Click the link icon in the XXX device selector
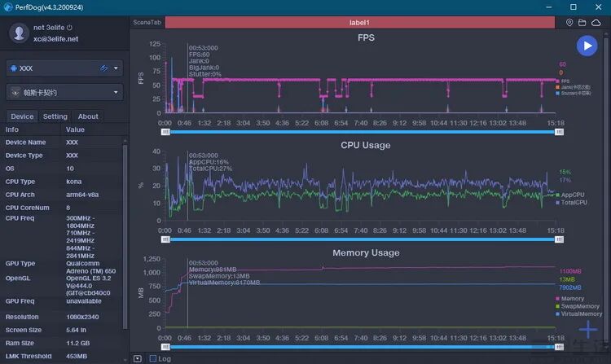Viewport: 611px width, 364px height. (103, 68)
